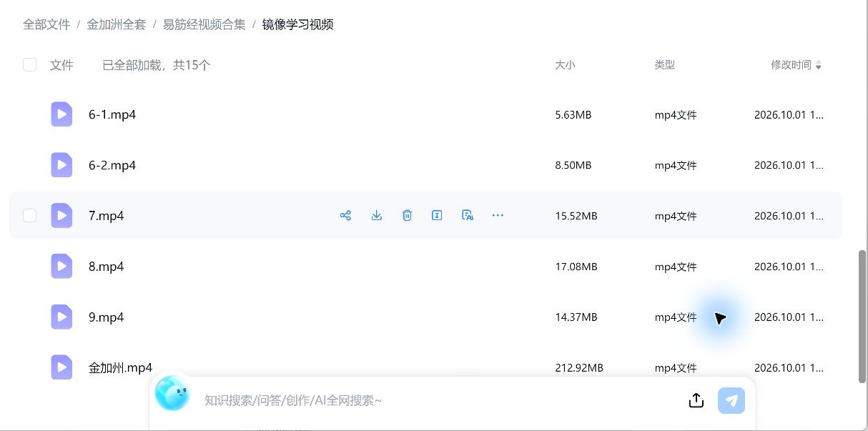The height and width of the screenshot is (431, 868).
Task: Click the video file icon of 6-2.mp4
Action: pyautogui.click(x=61, y=165)
